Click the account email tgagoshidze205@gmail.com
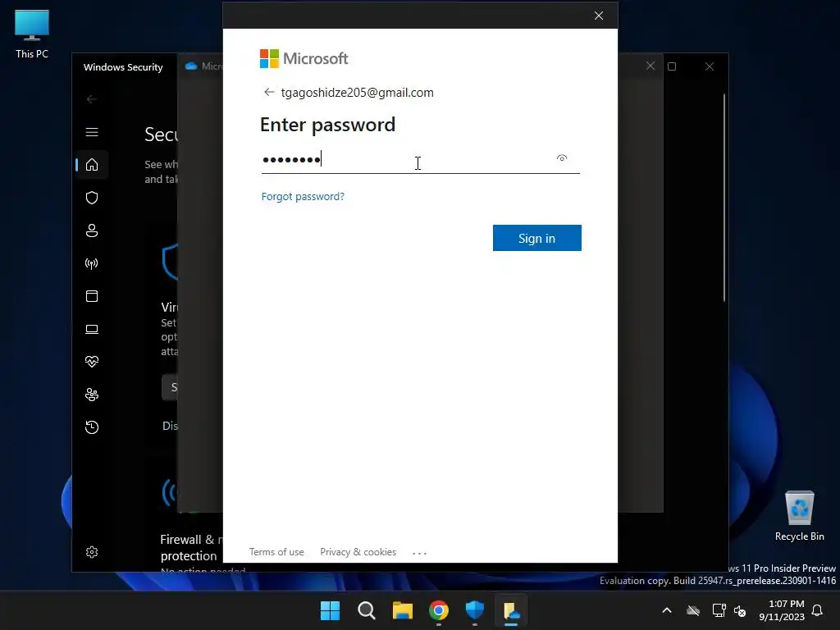This screenshot has height=630, width=840. pos(358,93)
